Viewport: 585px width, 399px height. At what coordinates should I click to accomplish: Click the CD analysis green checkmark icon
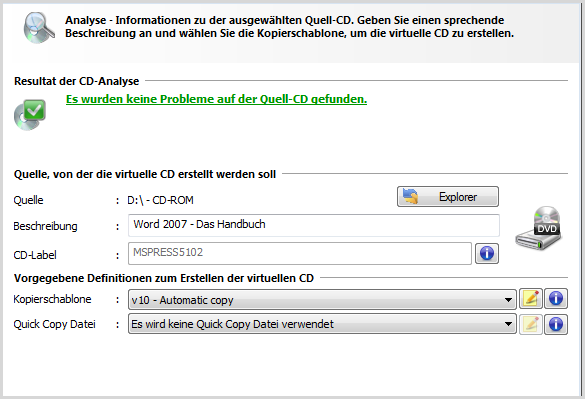click(30, 115)
